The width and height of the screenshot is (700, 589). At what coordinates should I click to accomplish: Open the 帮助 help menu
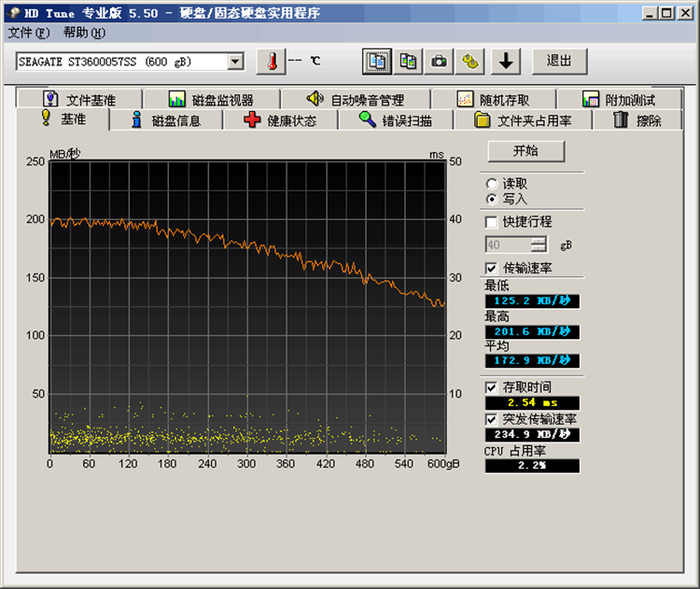coord(84,33)
